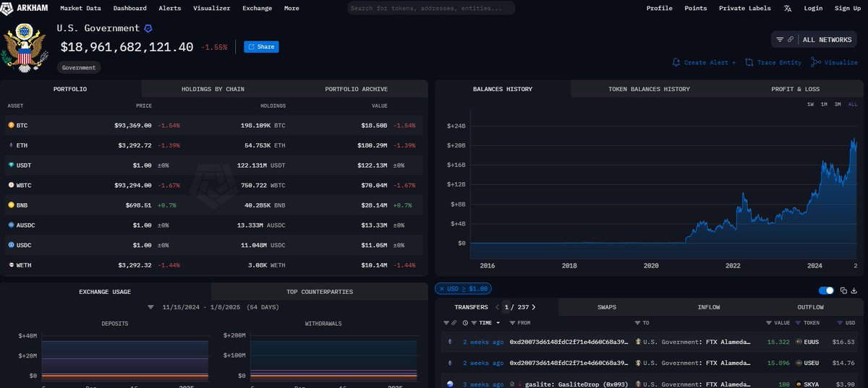Screen dimensions: 868x388
Task: Open the USD column filter icon
Action: tap(840, 323)
